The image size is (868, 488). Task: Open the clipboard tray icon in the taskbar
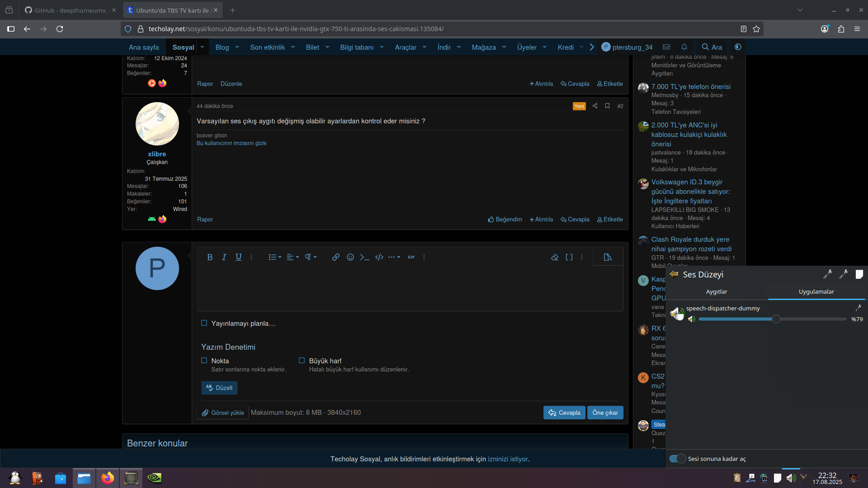(x=737, y=478)
